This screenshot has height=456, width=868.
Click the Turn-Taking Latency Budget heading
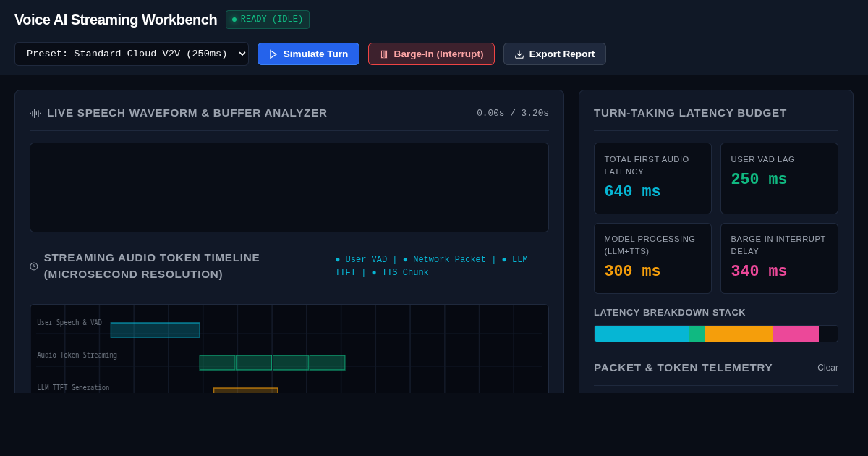click(690, 113)
